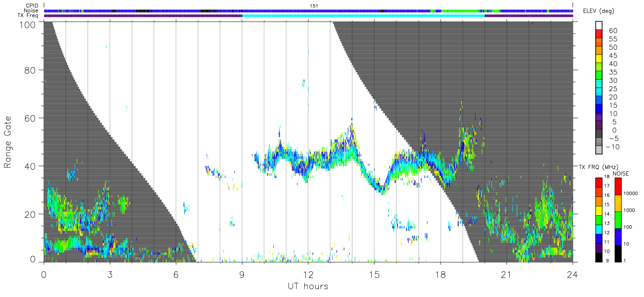Pick the red swatch in the ELEV colorbar
This screenshot has width=644, height=297.
pyautogui.click(x=599, y=34)
